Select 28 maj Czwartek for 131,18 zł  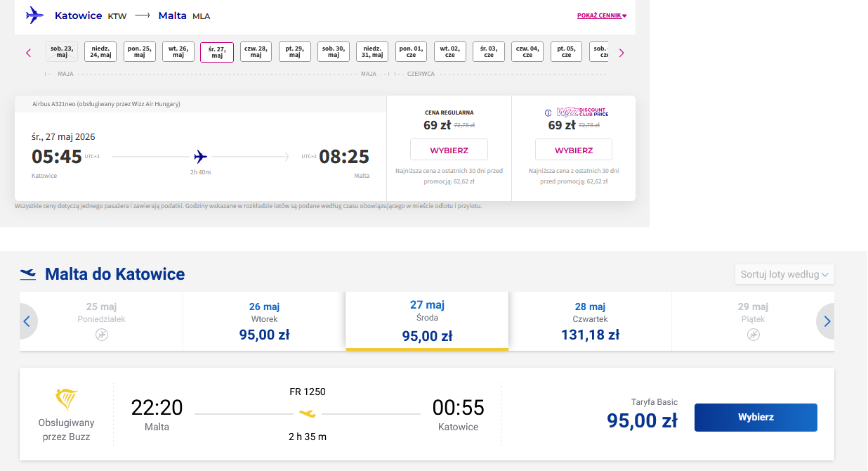pyautogui.click(x=590, y=321)
